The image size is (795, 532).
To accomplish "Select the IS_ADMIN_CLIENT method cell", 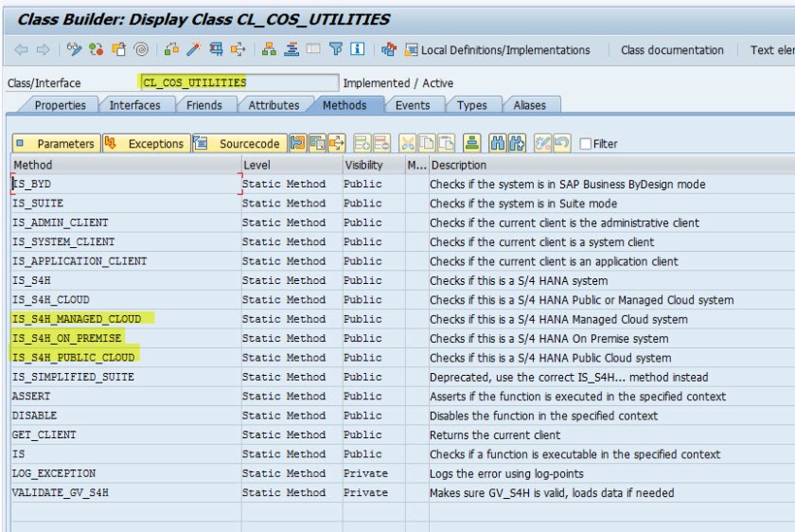I will point(126,222).
